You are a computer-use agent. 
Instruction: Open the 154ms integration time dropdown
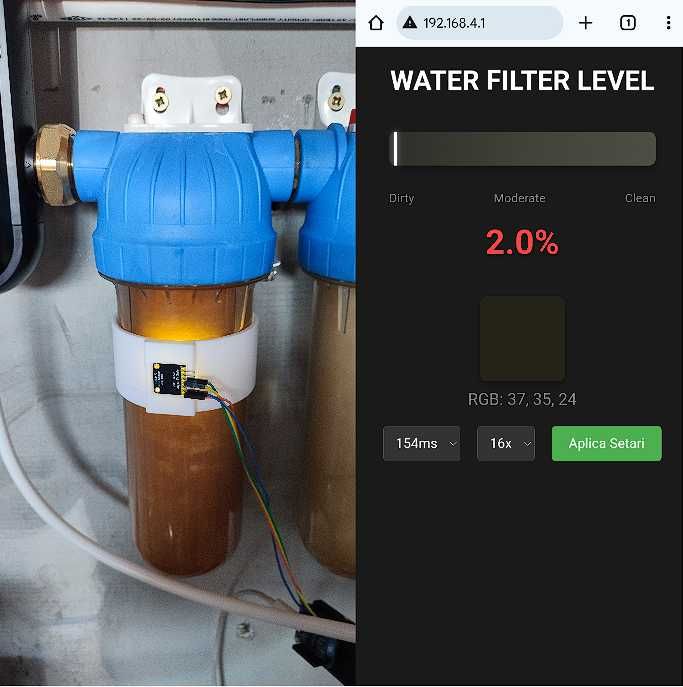pos(421,443)
